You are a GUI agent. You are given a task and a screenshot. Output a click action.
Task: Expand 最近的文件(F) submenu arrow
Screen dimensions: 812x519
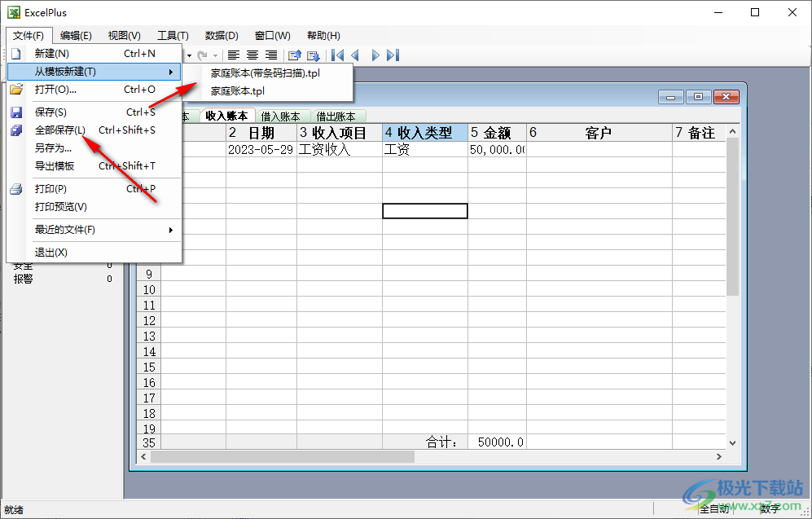[x=171, y=230]
